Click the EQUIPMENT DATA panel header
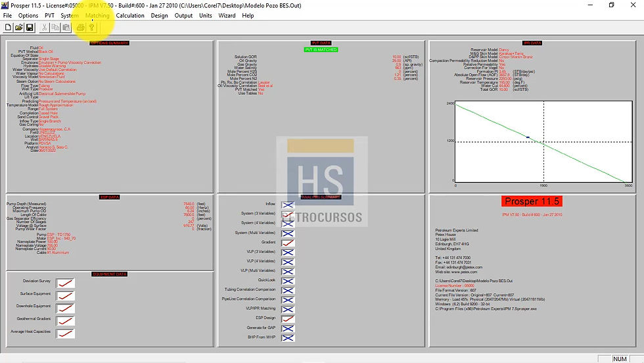 110,274
